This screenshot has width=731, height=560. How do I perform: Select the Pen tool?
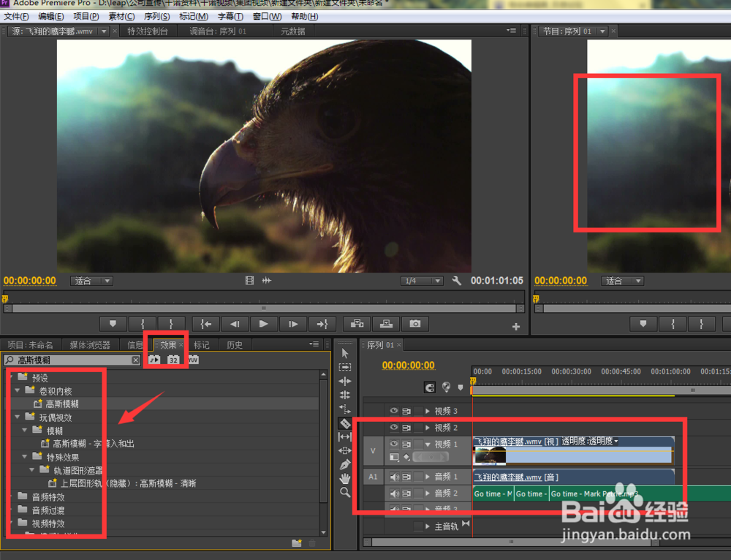click(345, 464)
